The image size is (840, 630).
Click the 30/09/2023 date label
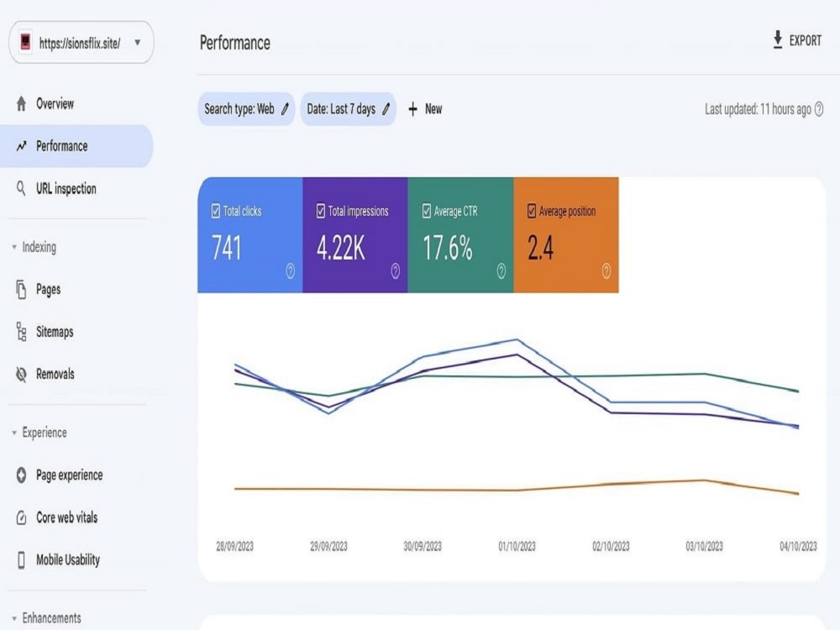pyautogui.click(x=423, y=547)
